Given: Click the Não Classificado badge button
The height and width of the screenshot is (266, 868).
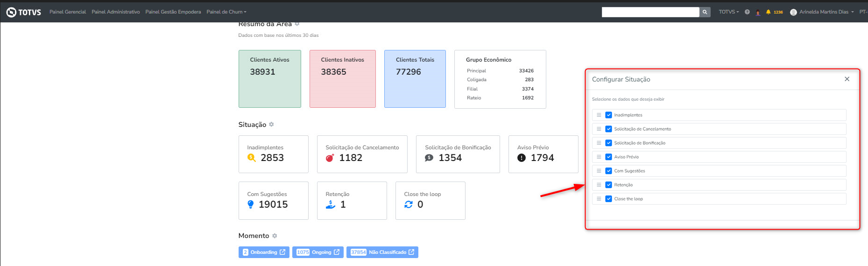Looking at the screenshot, I should 382,252.
